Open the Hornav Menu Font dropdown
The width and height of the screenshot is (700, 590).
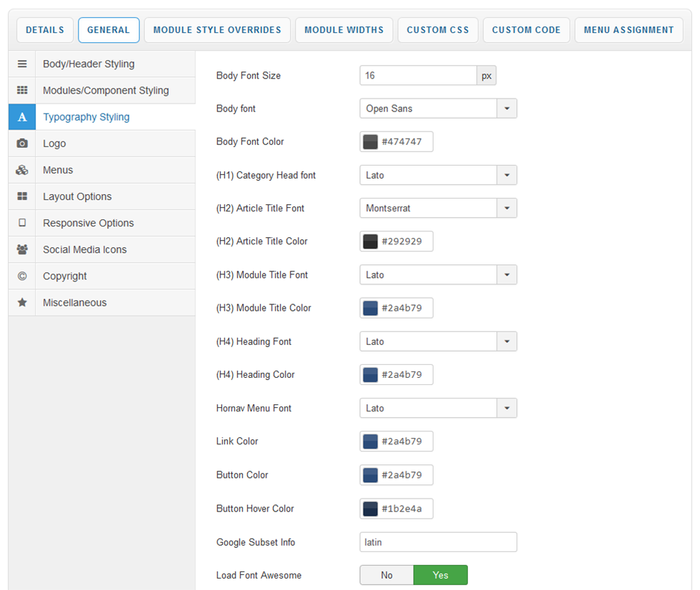point(506,408)
